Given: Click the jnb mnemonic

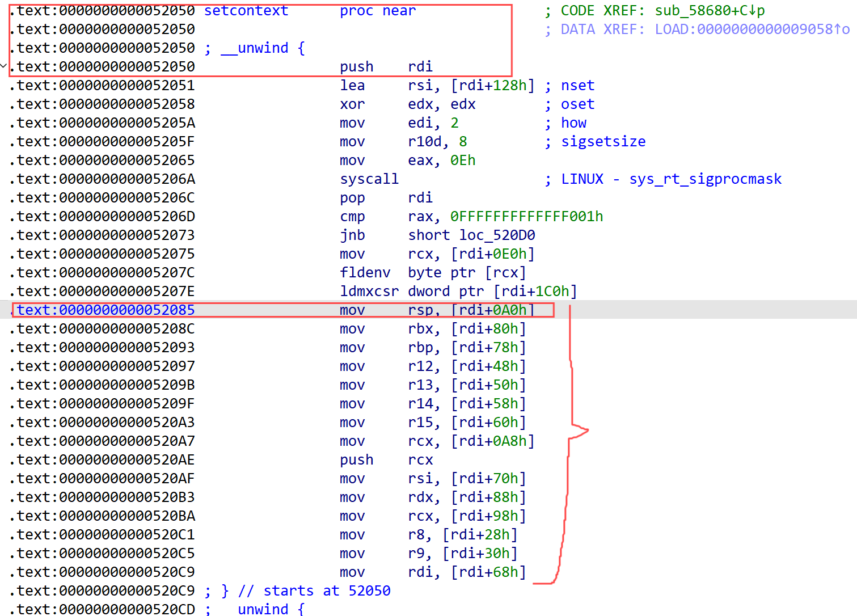Looking at the screenshot, I should click(352, 235).
